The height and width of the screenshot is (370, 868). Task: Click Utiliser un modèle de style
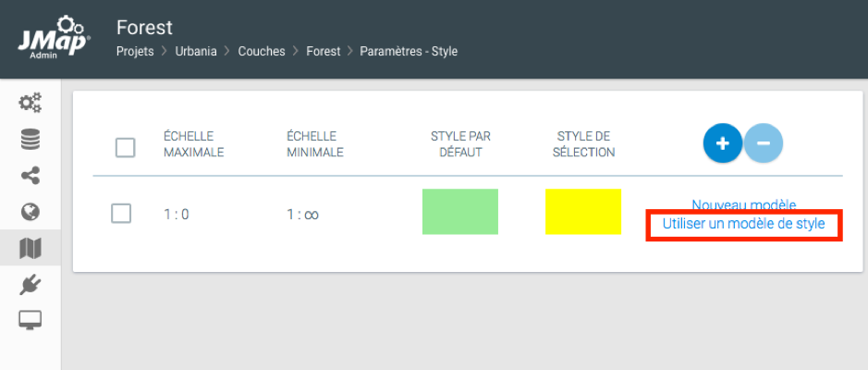(x=743, y=224)
